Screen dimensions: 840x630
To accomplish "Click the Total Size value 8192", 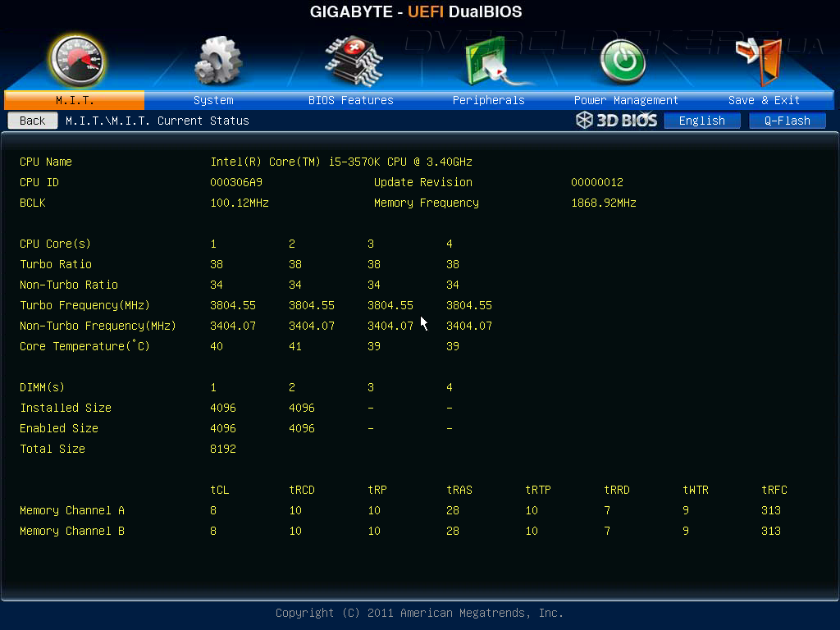I will pyautogui.click(x=223, y=449).
